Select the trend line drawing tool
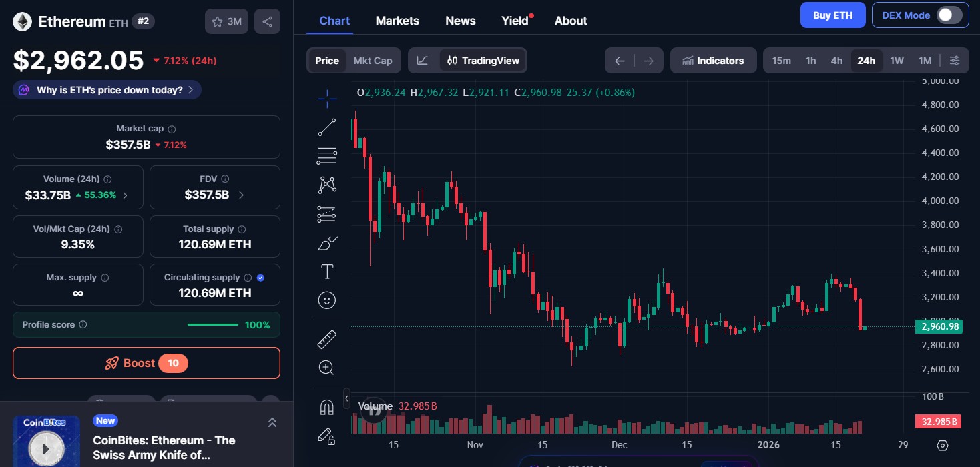980x467 pixels. click(x=327, y=127)
